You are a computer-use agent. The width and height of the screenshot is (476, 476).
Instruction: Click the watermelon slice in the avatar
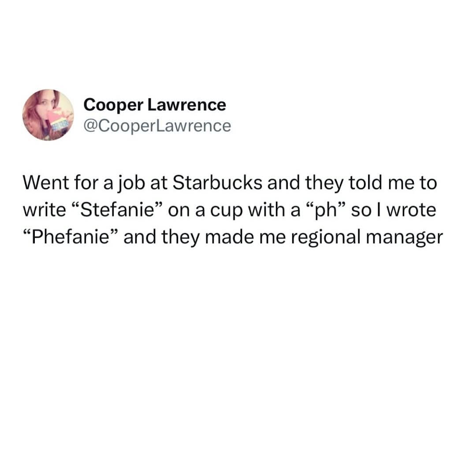[x=58, y=120]
